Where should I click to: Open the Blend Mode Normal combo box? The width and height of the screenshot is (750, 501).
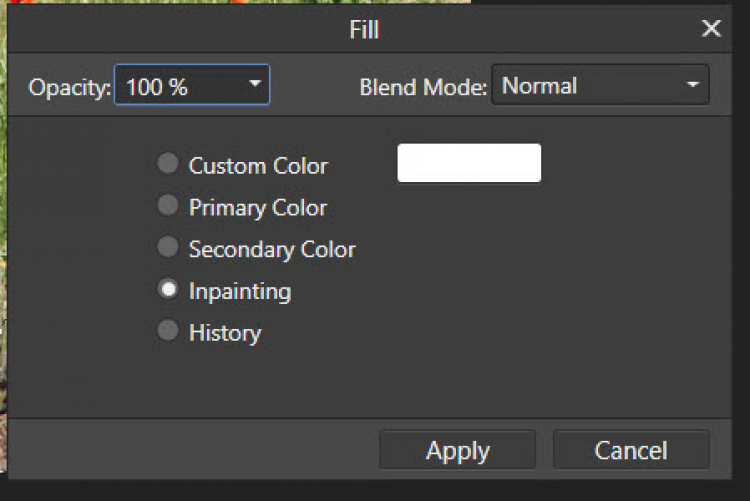tap(600, 85)
